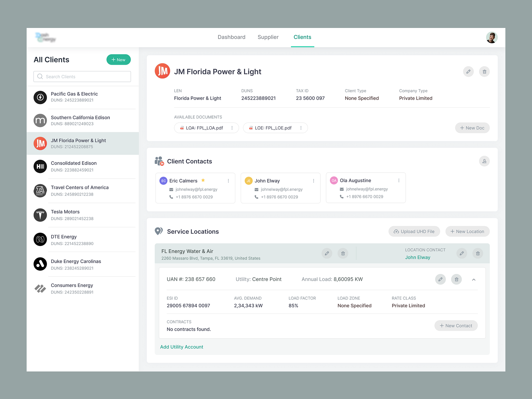The width and height of the screenshot is (532, 399).
Task: Delete utility account UAN 238 657 660
Action: tap(456, 279)
